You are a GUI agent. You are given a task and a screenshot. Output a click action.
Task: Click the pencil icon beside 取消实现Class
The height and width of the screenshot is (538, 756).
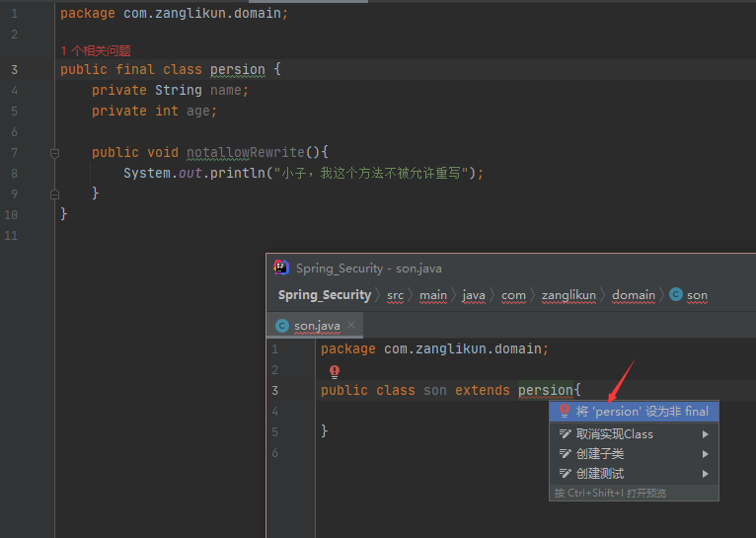[x=566, y=434]
